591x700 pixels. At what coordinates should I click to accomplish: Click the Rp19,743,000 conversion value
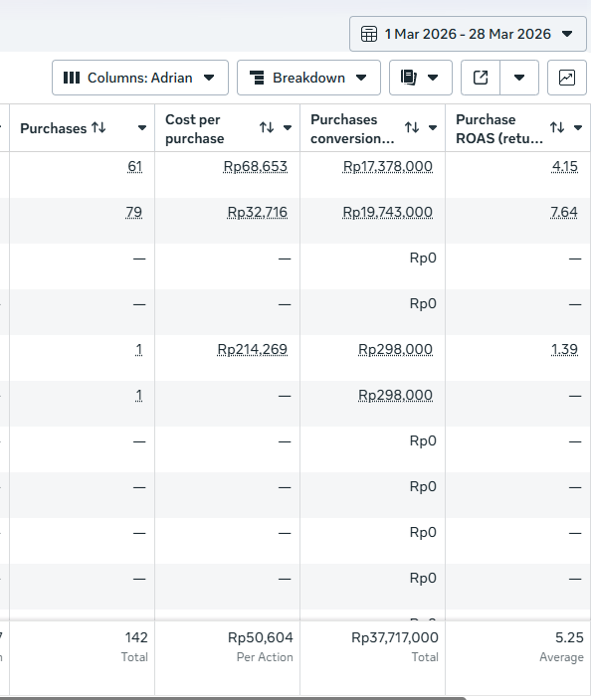coord(388,212)
